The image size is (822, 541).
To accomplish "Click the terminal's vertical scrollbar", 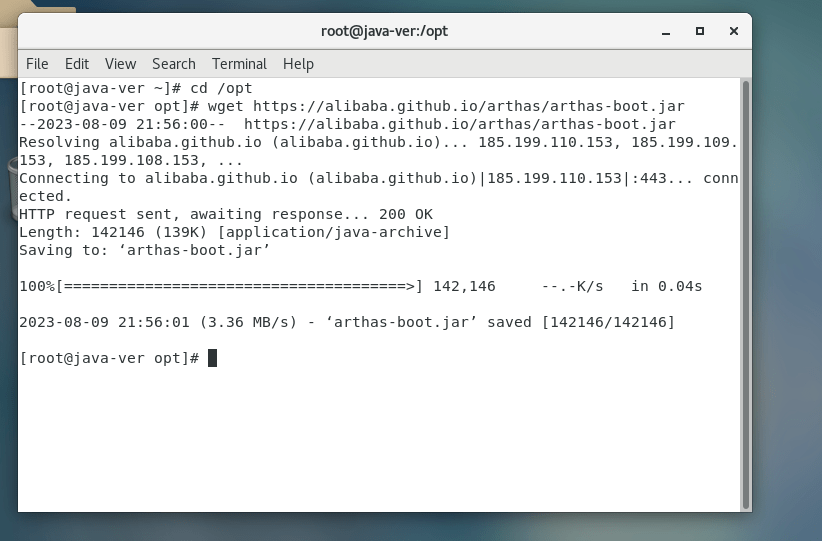I will 745,290.
